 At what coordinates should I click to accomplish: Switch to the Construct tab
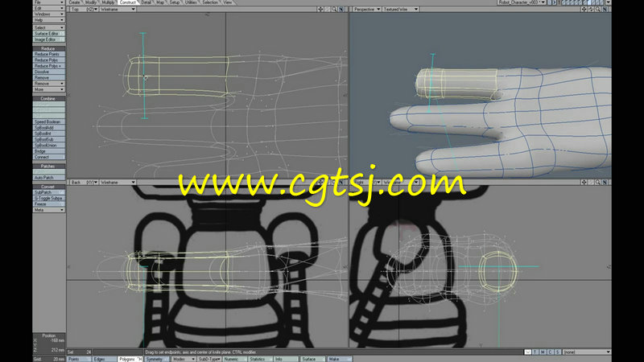click(x=128, y=2)
